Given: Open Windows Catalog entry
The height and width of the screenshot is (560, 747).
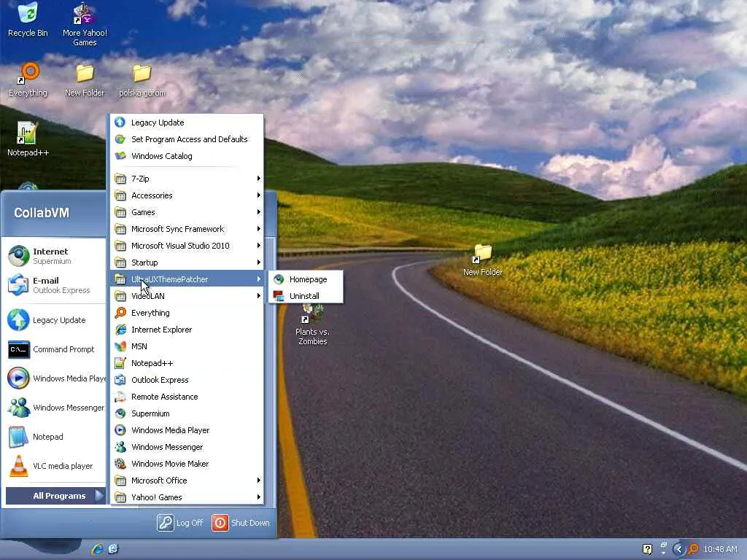Looking at the screenshot, I should pyautogui.click(x=187, y=156).
